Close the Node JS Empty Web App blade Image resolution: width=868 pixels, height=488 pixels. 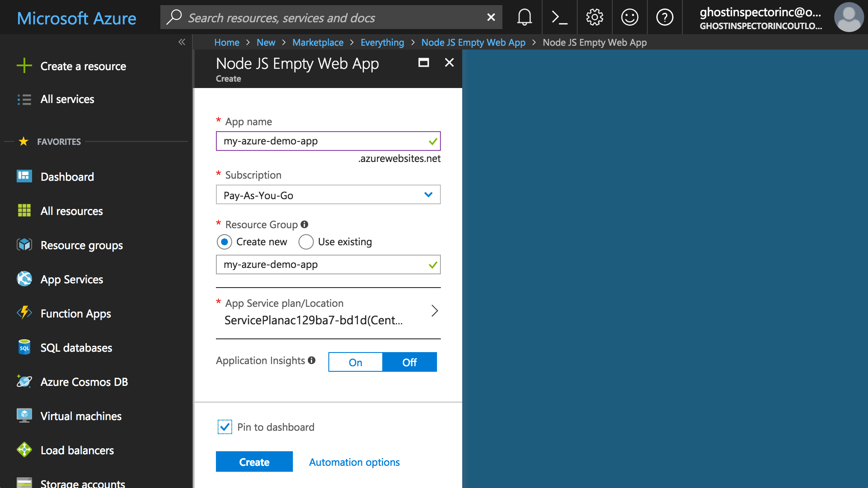[x=449, y=63]
